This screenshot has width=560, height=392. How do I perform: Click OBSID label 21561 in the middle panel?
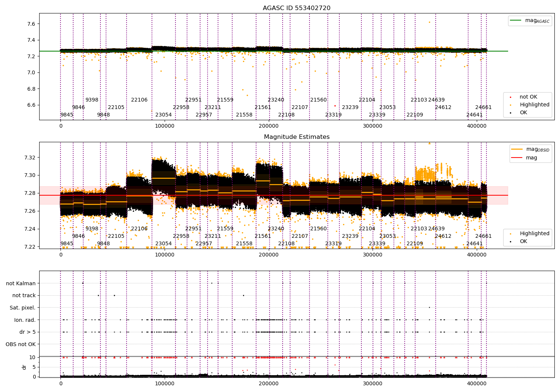[263, 236]
